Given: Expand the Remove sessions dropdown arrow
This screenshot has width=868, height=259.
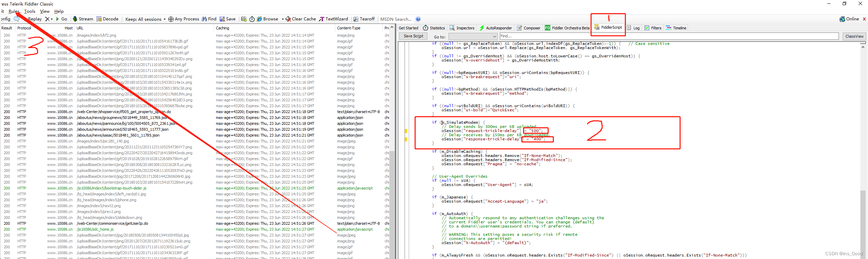Looking at the screenshot, I should click(x=52, y=19).
